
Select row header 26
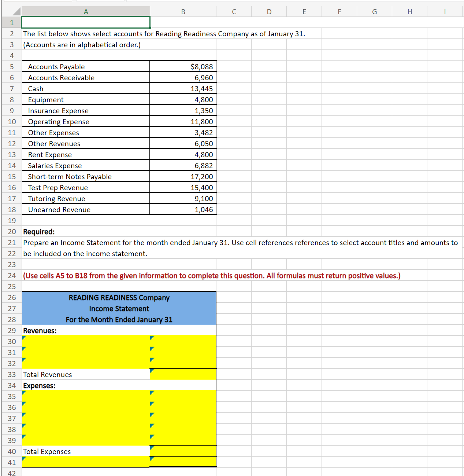coord(11,298)
